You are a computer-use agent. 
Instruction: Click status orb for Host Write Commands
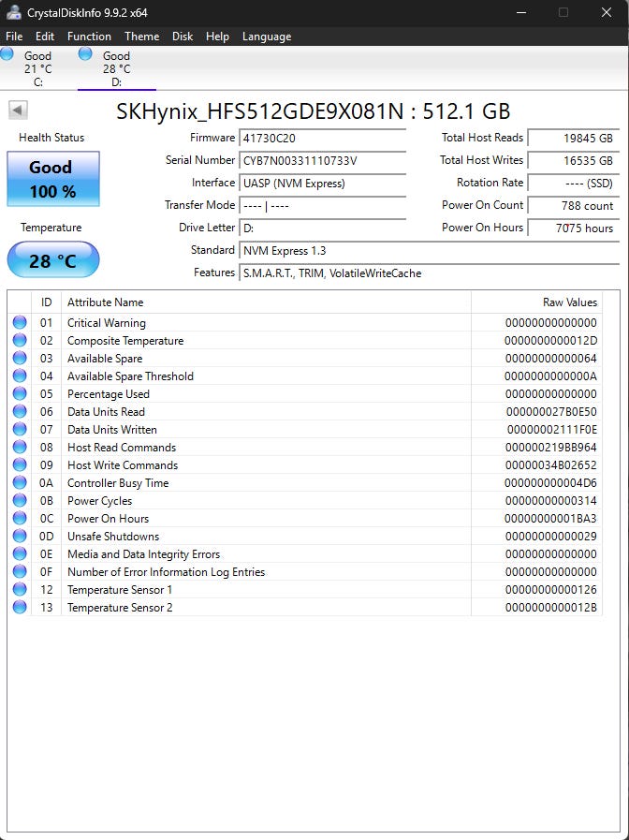tap(20, 464)
